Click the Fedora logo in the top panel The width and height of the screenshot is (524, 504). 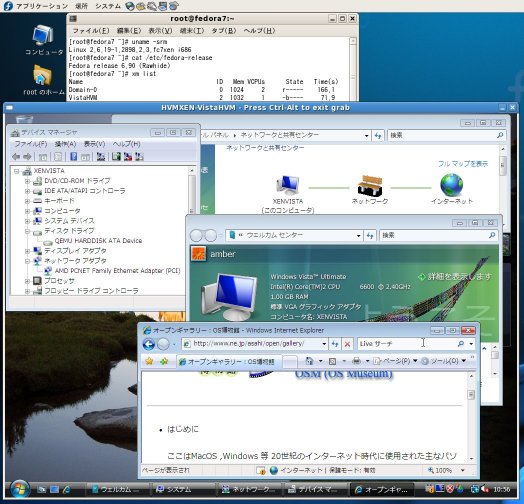[8, 6]
